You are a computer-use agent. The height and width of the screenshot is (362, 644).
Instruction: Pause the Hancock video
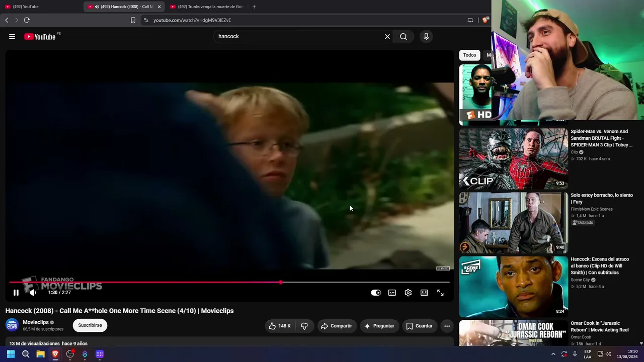[x=16, y=293]
